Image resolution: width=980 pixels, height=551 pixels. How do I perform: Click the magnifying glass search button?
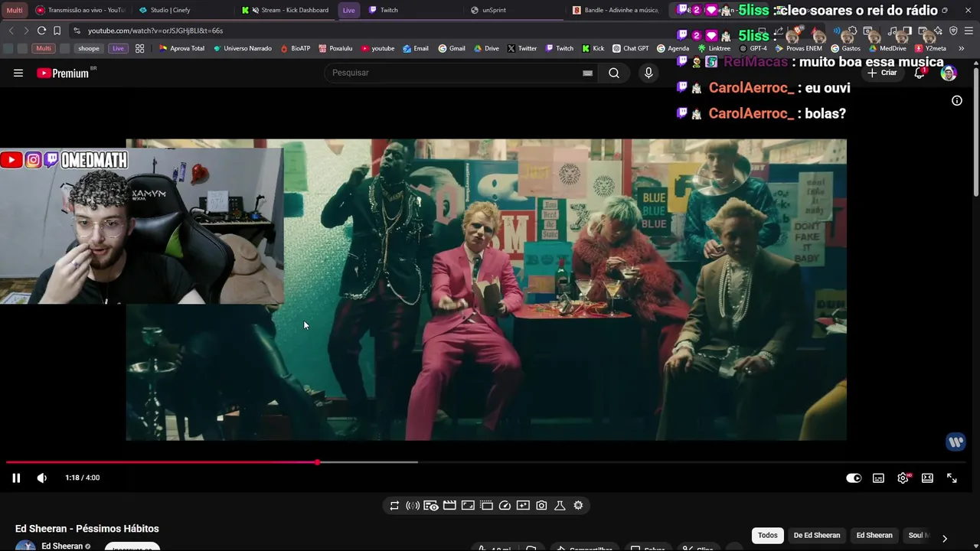pos(614,73)
